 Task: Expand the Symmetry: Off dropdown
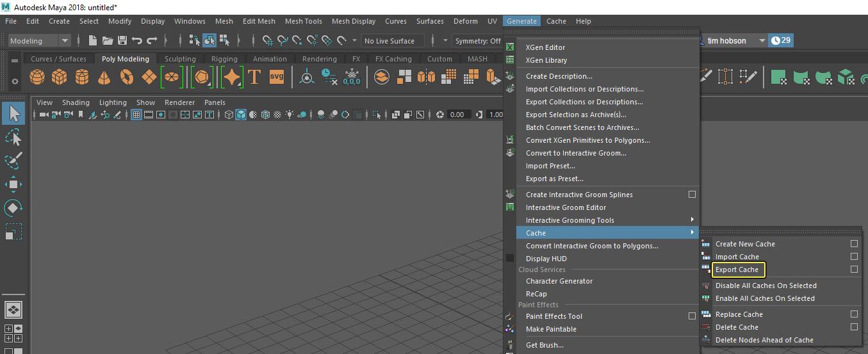(479, 41)
